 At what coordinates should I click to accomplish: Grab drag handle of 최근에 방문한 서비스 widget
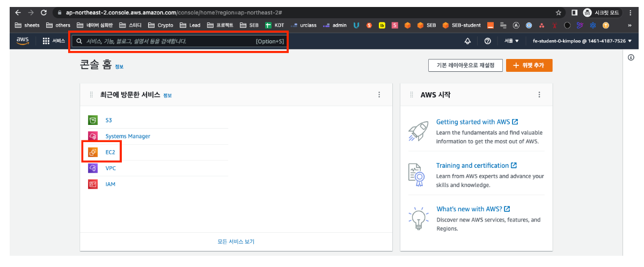[x=91, y=95]
